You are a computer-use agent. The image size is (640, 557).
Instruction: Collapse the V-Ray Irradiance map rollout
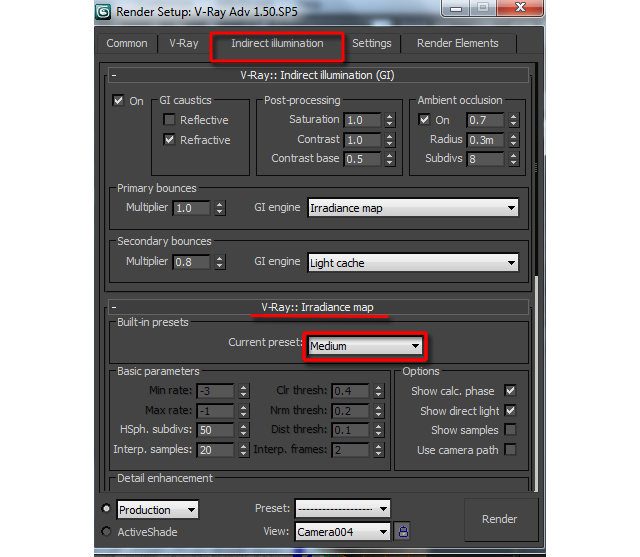coord(318,307)
